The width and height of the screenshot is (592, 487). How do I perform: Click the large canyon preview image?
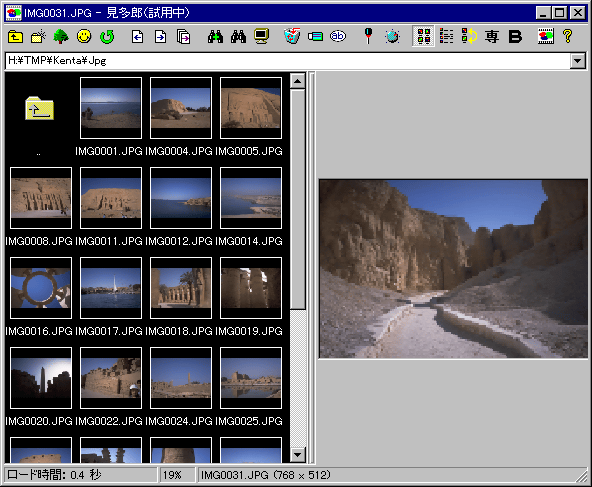453,269
